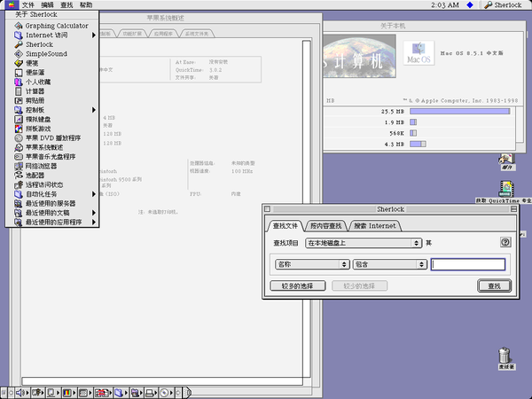532x399 pixels.
Task: Select 系统文件夹 tab in 苹果系统概述 window
Action: point(197,34)
